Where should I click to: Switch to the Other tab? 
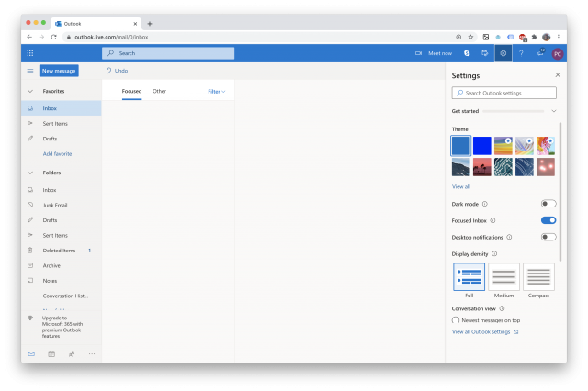pyautogui.click(x=159, y=91)
